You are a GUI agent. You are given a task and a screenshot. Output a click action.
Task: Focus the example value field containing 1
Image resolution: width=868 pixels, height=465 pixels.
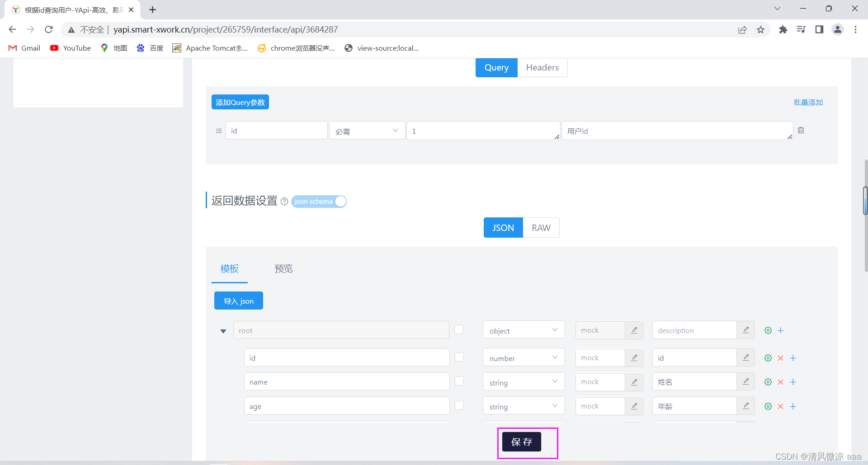[x=483, y=131]
